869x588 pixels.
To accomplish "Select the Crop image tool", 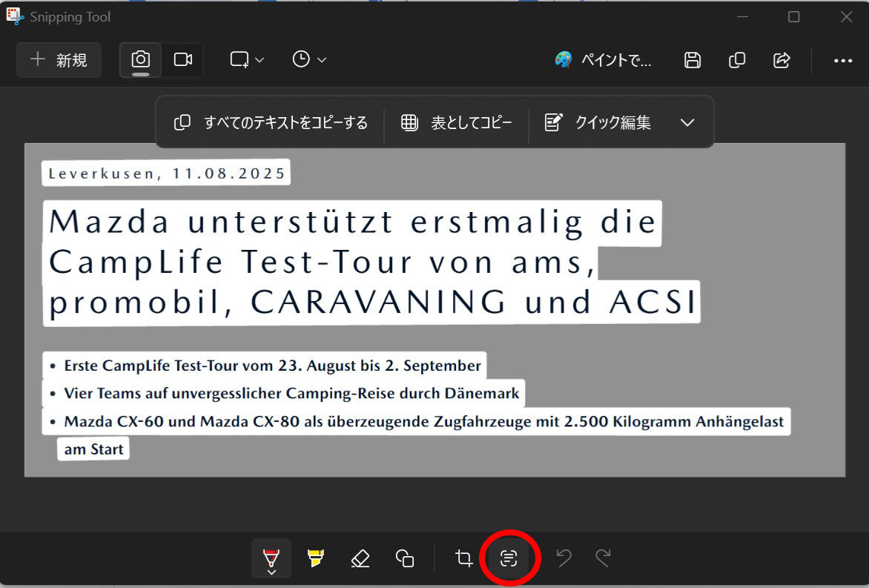I will pos(464,558).
